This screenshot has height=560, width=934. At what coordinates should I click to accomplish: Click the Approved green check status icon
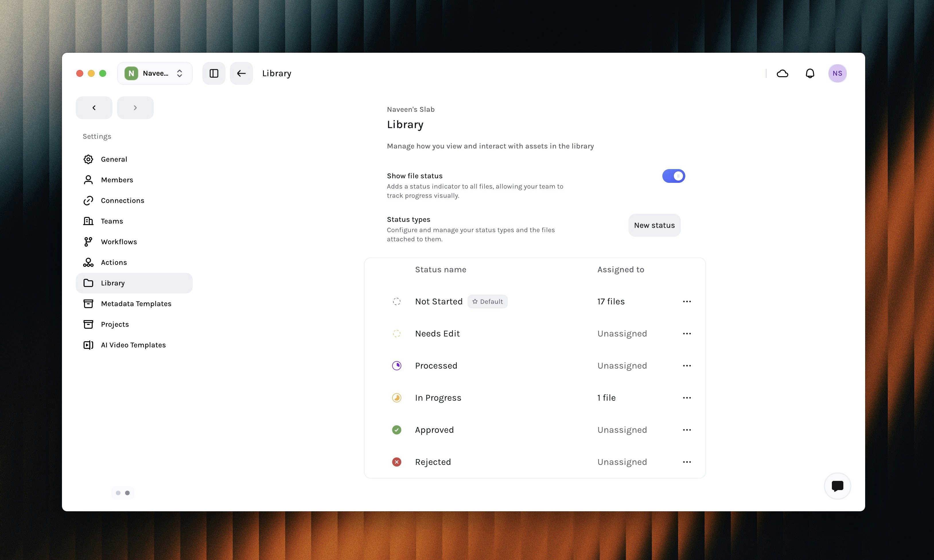396,430
